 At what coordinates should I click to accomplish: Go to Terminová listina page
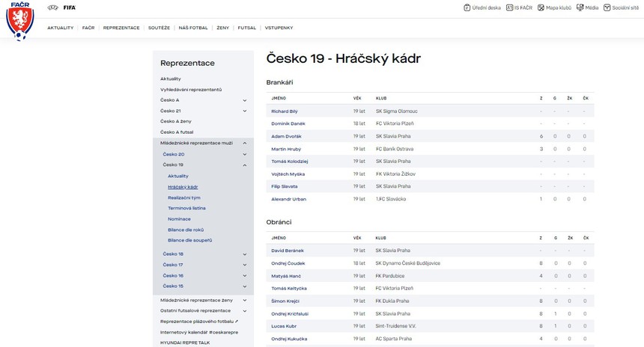186,208
